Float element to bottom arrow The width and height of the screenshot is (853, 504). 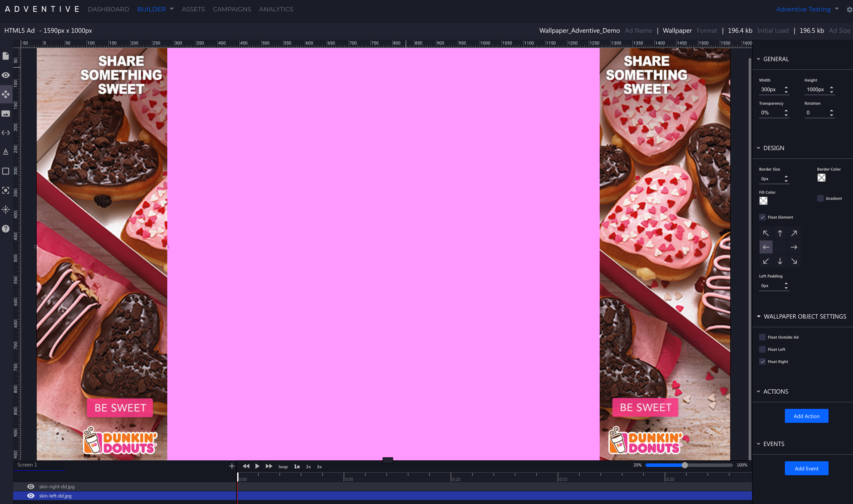click(x=780, y=261)
